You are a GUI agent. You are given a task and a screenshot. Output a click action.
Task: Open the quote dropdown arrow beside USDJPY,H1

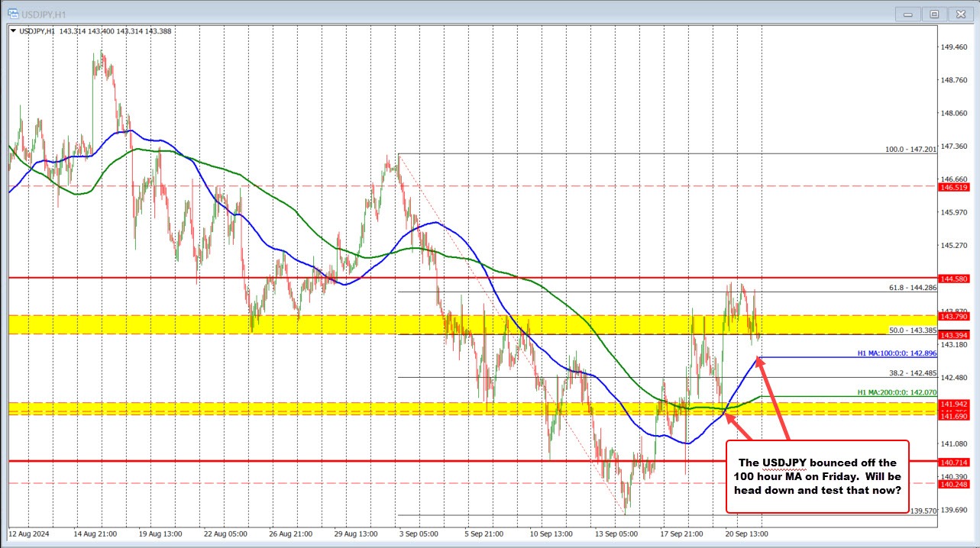[x=15, y=31]
